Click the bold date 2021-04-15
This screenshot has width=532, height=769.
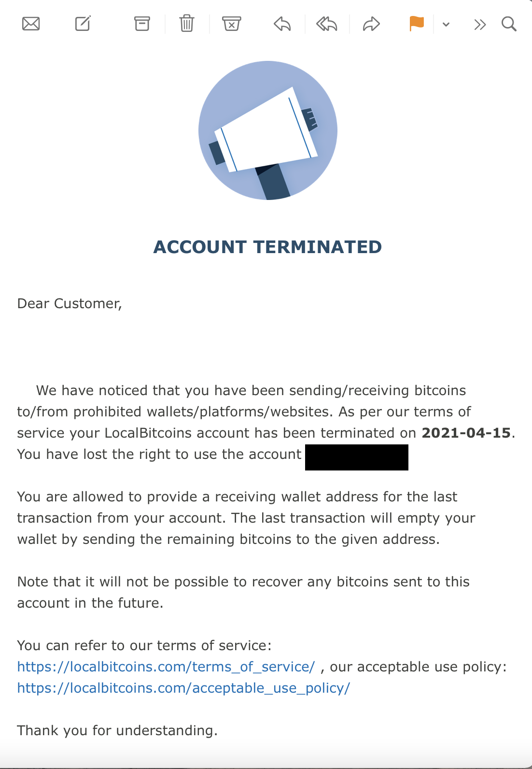point(466,433)
